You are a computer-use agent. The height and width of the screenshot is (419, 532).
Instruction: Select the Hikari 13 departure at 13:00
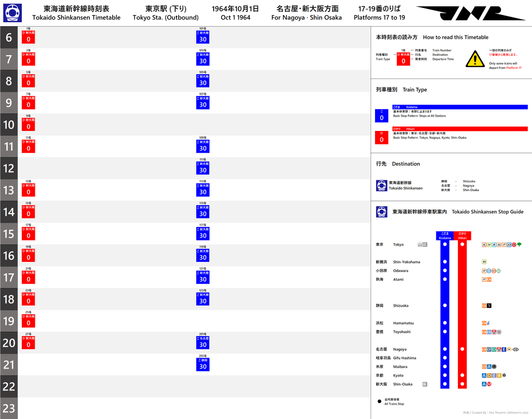click(x=28, y=190)
